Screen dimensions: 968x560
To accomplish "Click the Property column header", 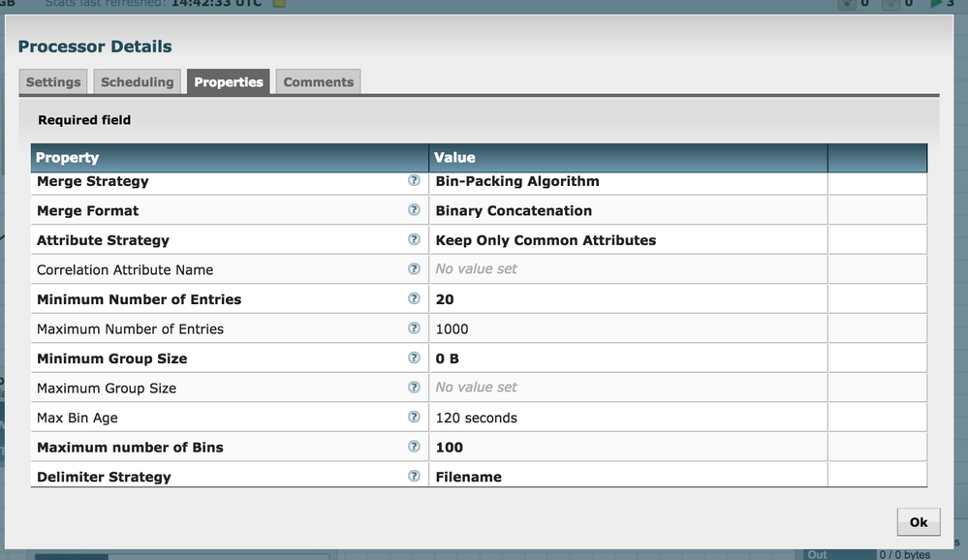I will point(230,158).
